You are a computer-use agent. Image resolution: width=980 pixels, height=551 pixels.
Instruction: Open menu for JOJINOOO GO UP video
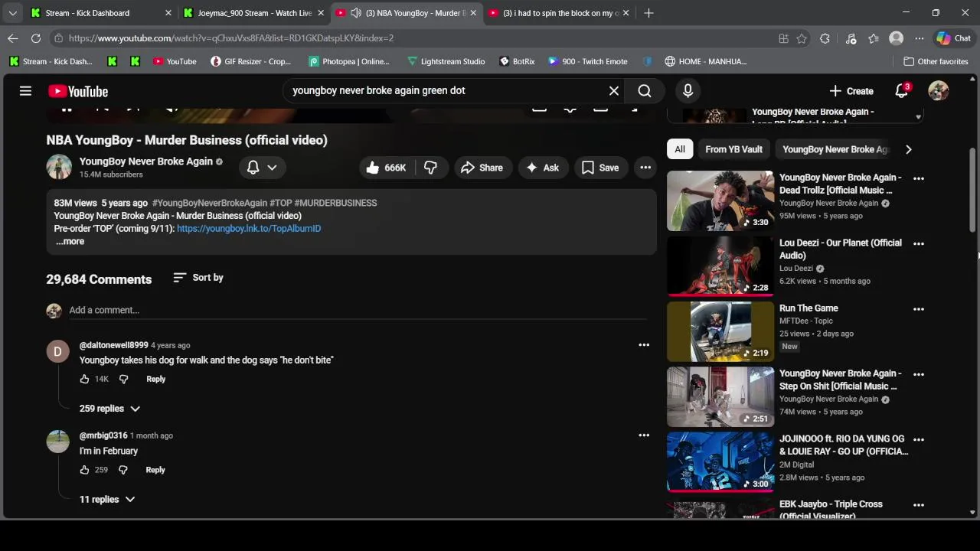pos(919,440)
